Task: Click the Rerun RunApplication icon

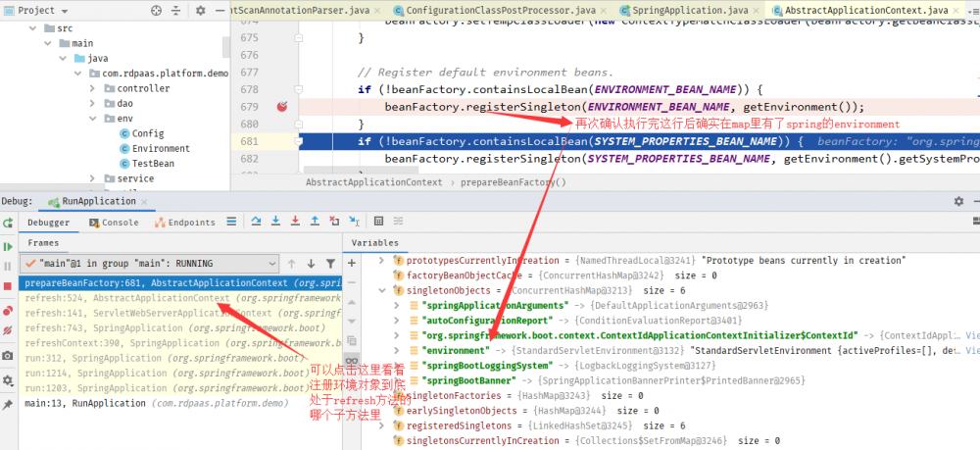Action: (8, 223)
